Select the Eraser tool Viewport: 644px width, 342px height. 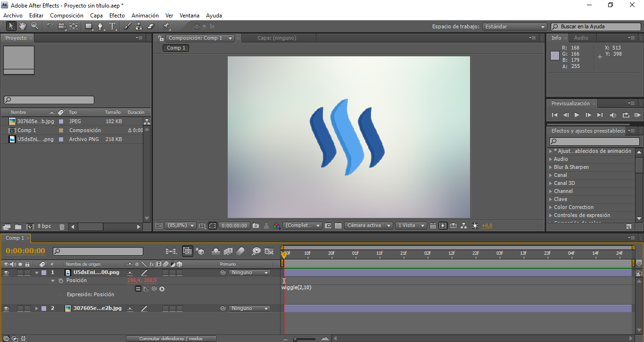(151, 26)
